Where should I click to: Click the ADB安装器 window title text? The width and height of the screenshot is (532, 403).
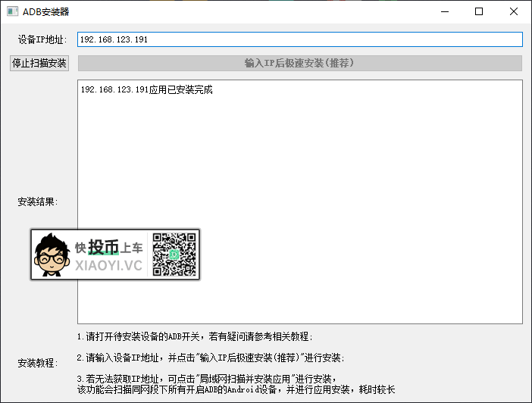45,12
